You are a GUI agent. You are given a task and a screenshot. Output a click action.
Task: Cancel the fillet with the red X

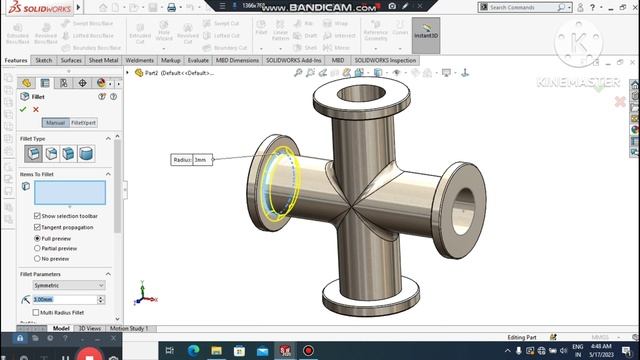[36, 109]
